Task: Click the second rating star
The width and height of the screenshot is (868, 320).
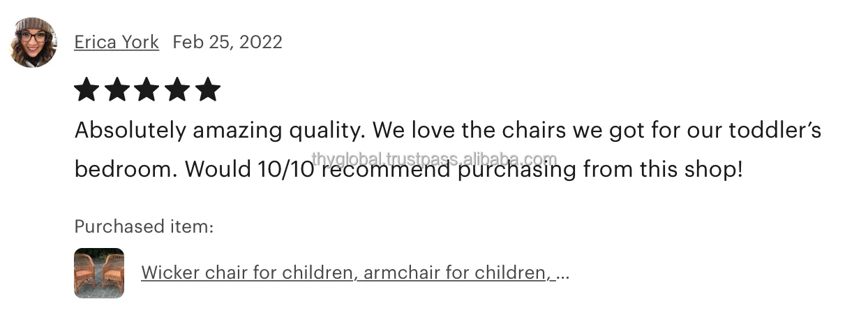Action: (x=117, y=90)
